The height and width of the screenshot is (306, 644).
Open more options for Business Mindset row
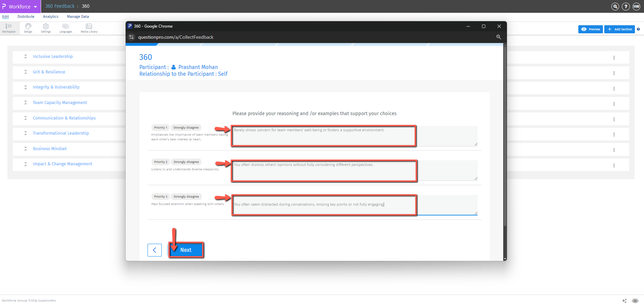click(614, 150)
